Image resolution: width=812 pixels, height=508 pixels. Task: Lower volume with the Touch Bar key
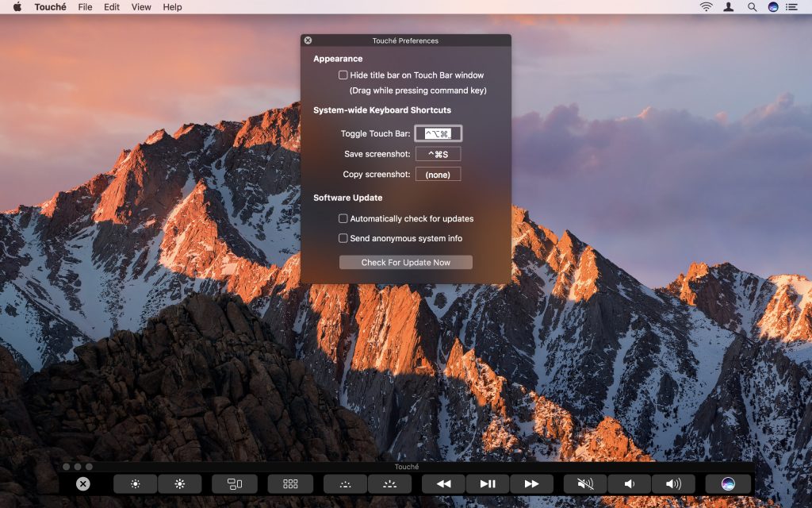pos(629,483)
